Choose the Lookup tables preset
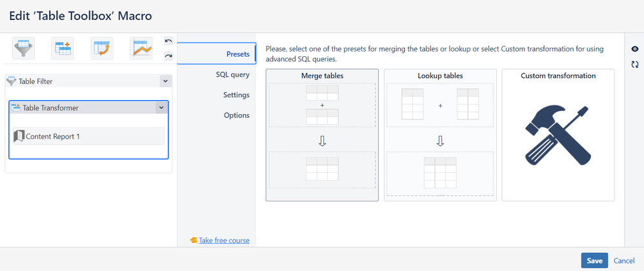644x271 pixels. pos(440,135)
